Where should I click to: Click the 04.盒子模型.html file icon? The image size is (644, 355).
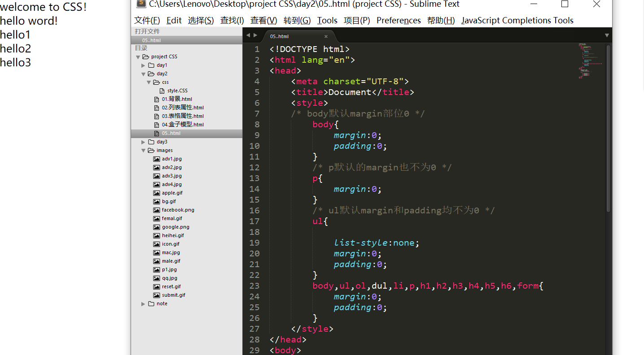157,125
